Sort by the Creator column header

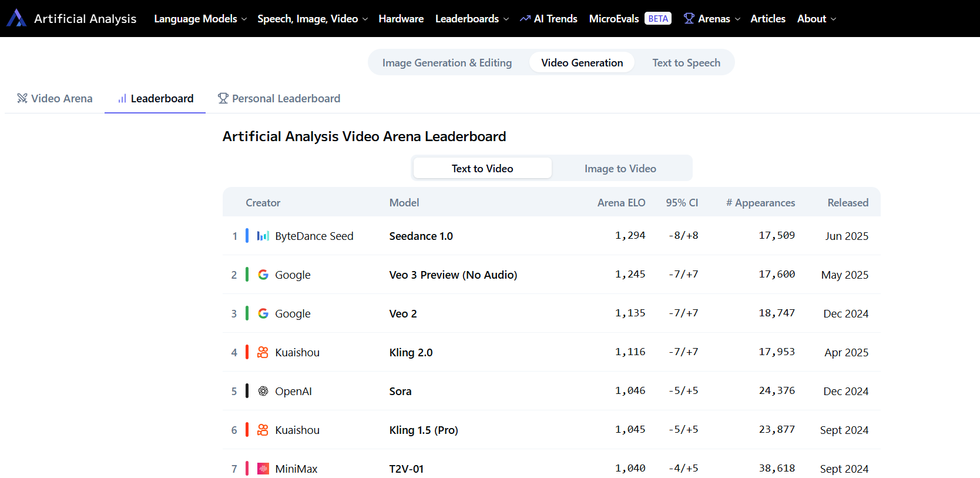[263, 203]
